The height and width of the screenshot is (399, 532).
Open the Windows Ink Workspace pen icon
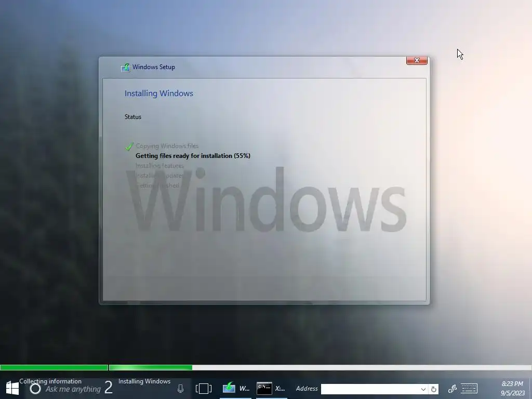(x=453, y=389)
